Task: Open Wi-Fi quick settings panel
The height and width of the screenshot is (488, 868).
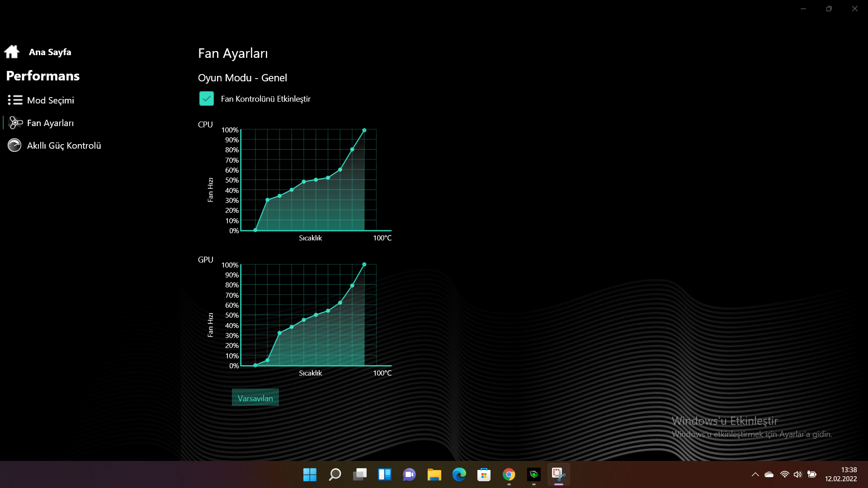Action: tap(785, 474)
